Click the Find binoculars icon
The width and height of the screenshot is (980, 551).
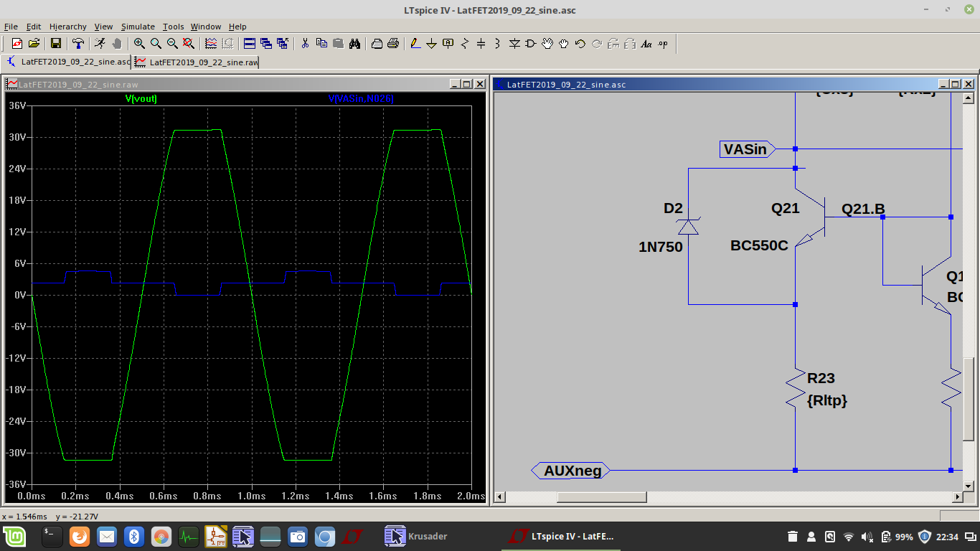(354, 44)
